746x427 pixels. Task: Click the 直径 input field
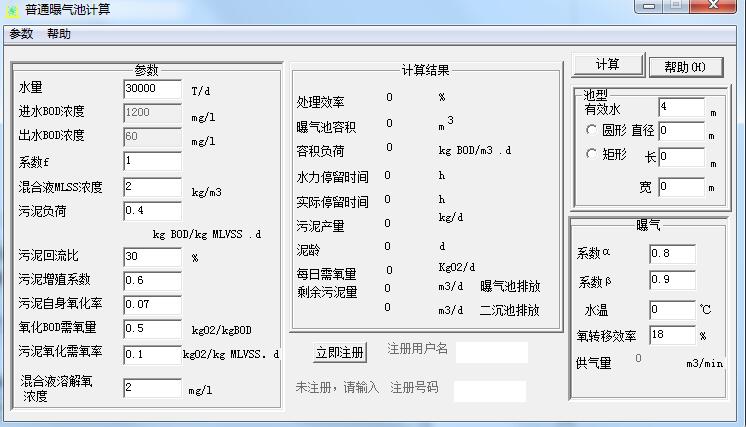[681, 131]
